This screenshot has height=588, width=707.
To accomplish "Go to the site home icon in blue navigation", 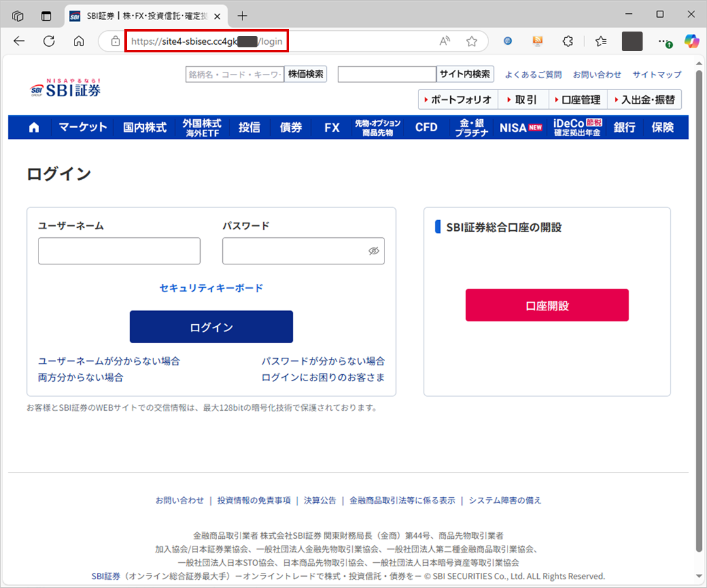I will point(34,127).
